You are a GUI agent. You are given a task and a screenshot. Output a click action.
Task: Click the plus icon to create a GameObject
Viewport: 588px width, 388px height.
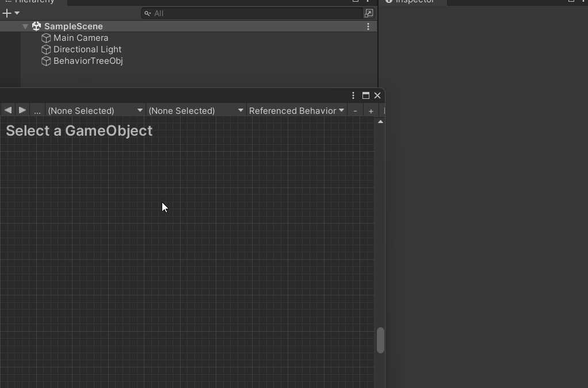[x=7, y=13]
